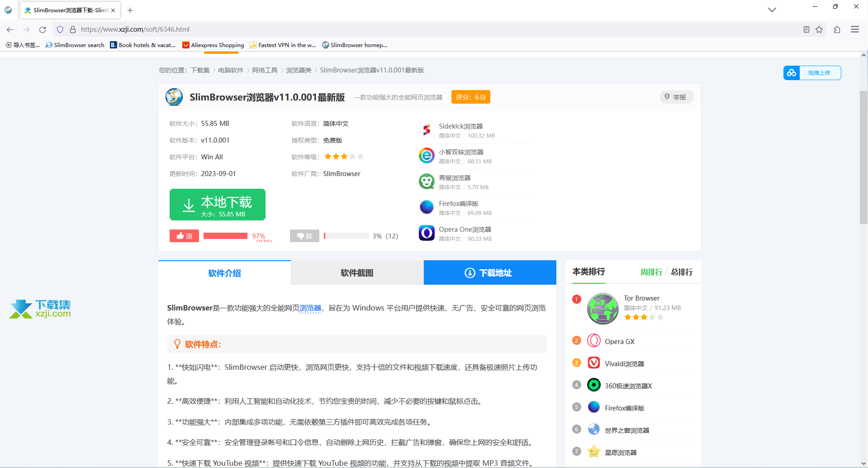Open Firefox编译版 icon in ranking list
868x468 pixels.
594,407
